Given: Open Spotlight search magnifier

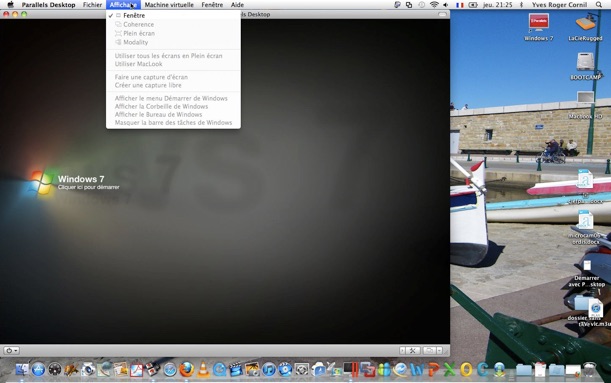Looking at the screenshot, I should tap(599, 5).
